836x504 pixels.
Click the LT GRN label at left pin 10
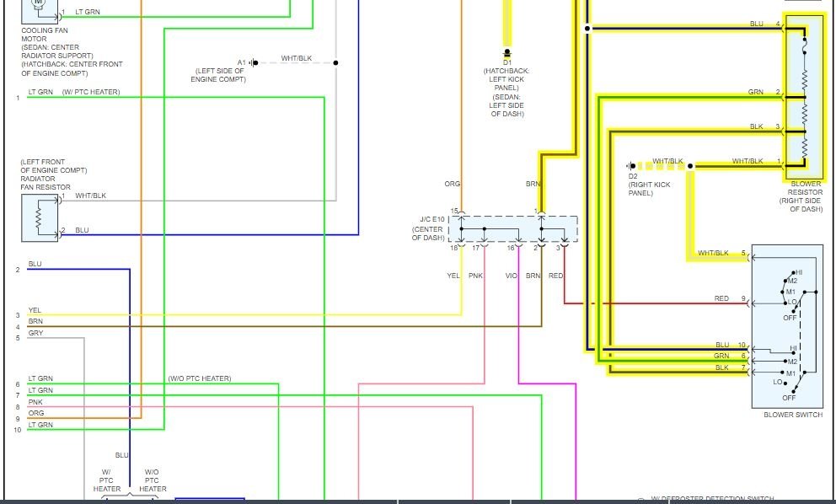click(x=40, y=425)
